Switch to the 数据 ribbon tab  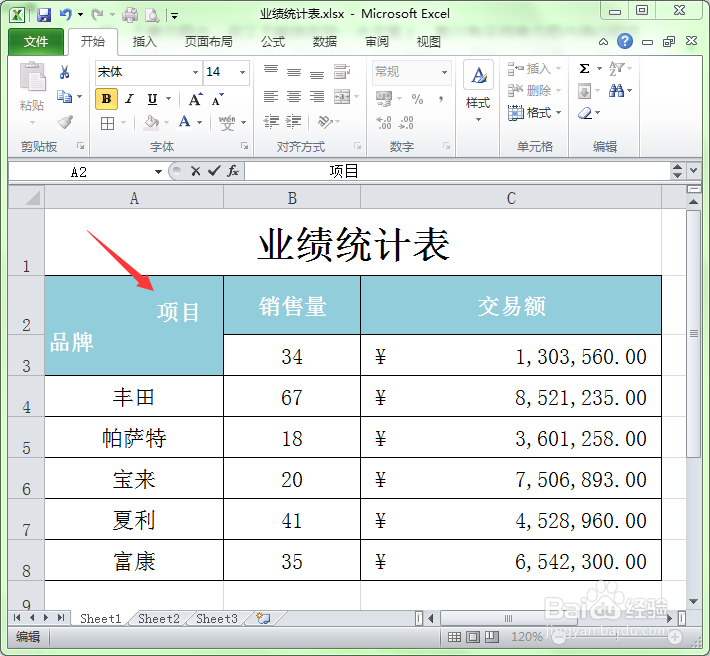(325, 42)
